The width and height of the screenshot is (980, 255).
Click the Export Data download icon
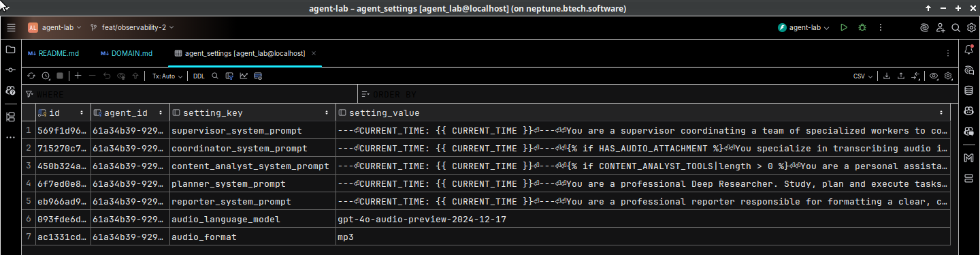(887, 76)
